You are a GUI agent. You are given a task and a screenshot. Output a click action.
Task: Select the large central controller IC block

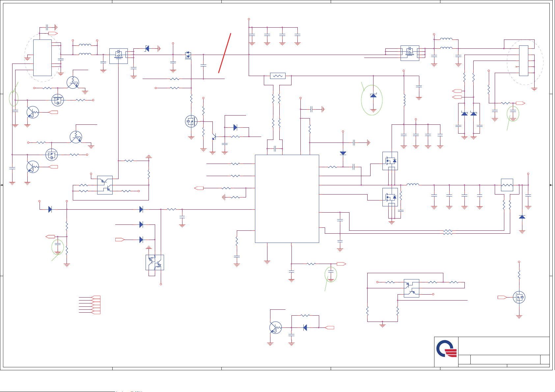[287, 199]
